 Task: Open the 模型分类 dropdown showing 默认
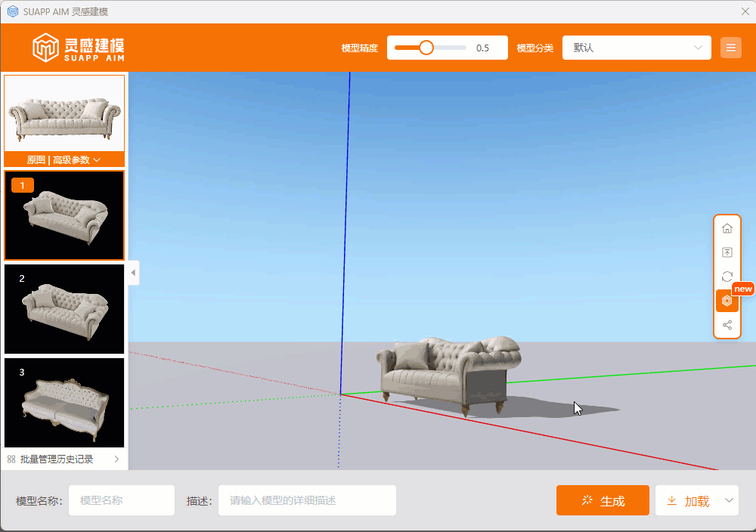(637, 48)
